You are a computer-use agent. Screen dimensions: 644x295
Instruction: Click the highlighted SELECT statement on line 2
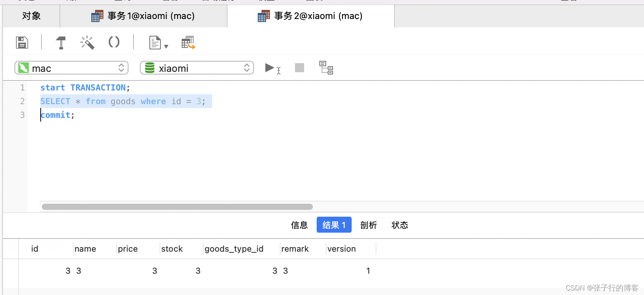[x=123, y=102]
